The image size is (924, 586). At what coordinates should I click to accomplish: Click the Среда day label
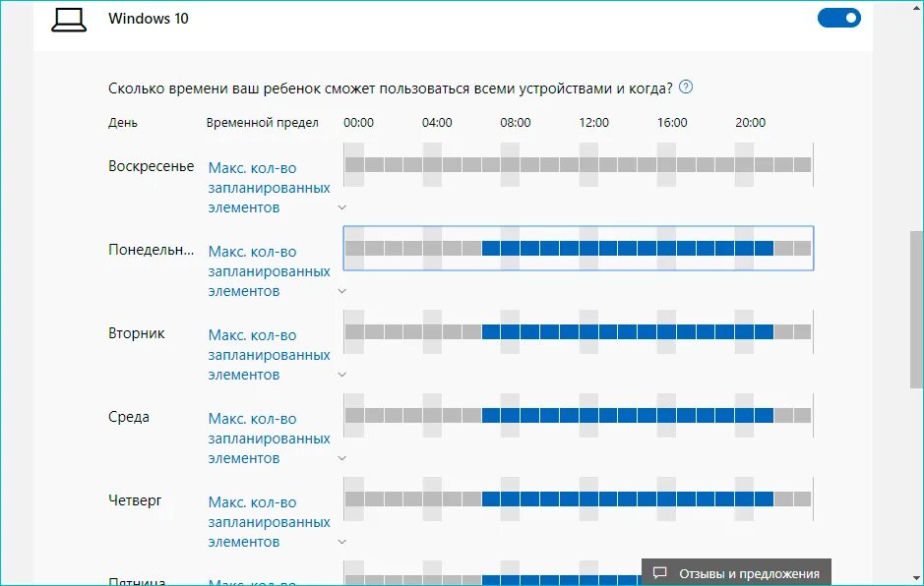click(x=129, y=417)
